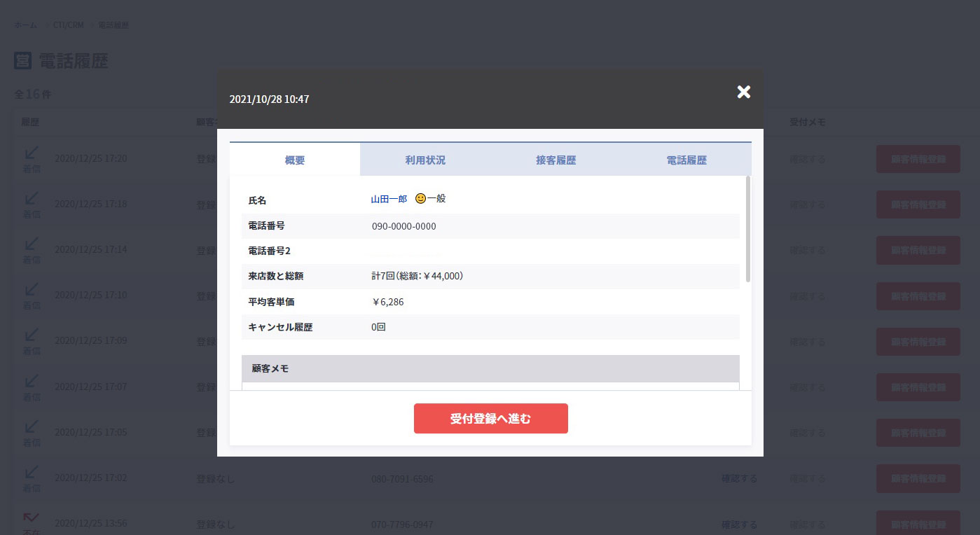Screen dimensions: 980x535
Task: Select the 電話履歴 tab in modal
Action: pos(686,160)
